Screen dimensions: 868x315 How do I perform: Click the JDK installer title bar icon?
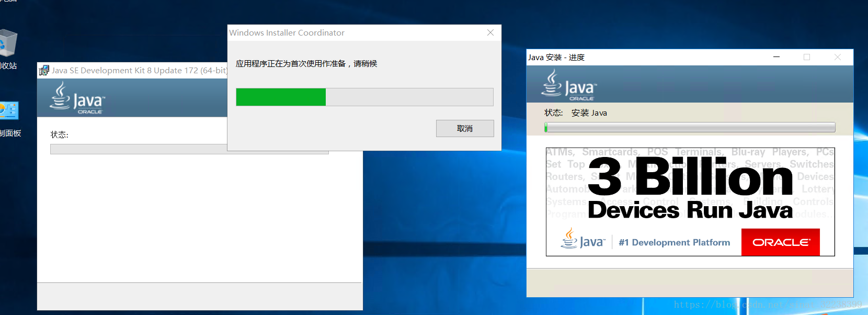(44, 70)
